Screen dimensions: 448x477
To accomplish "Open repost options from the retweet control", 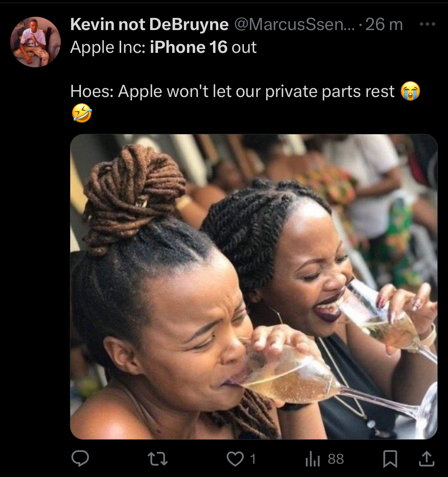I will [x=158, y=458].
